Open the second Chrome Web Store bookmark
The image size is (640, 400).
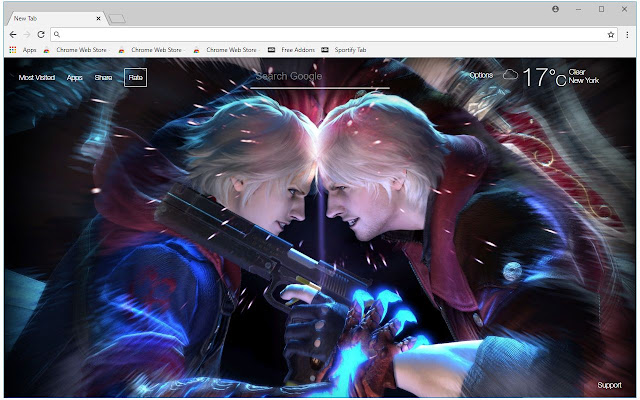coord(150,50)
